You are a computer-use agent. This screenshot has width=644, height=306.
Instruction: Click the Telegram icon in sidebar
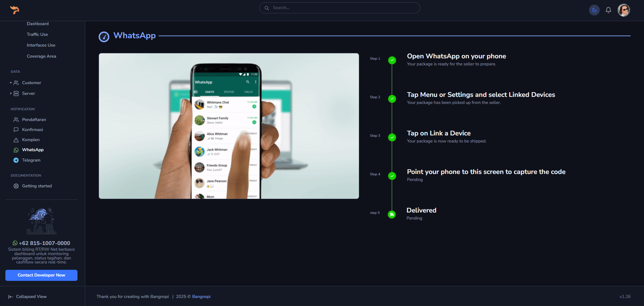click(16, 160)
